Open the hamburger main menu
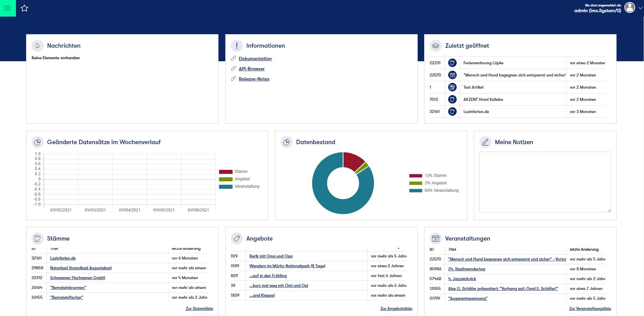644x316 pixels. pos(7,8)
